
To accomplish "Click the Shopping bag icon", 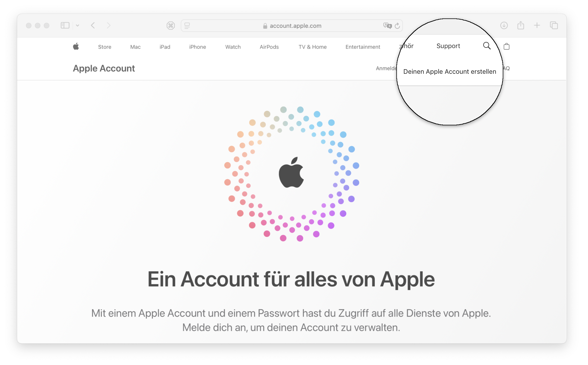I will pyautogui.click(x=506, y=46).
